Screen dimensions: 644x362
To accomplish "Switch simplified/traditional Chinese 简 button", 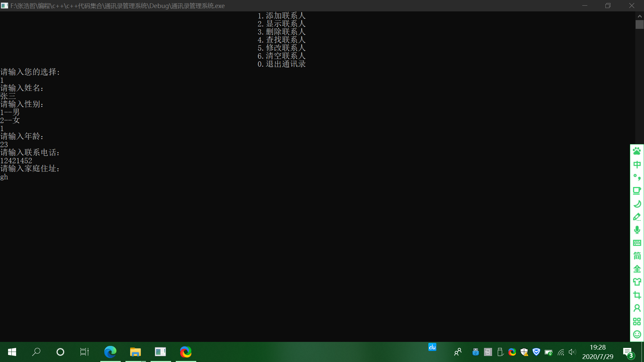I will [637, 256].
